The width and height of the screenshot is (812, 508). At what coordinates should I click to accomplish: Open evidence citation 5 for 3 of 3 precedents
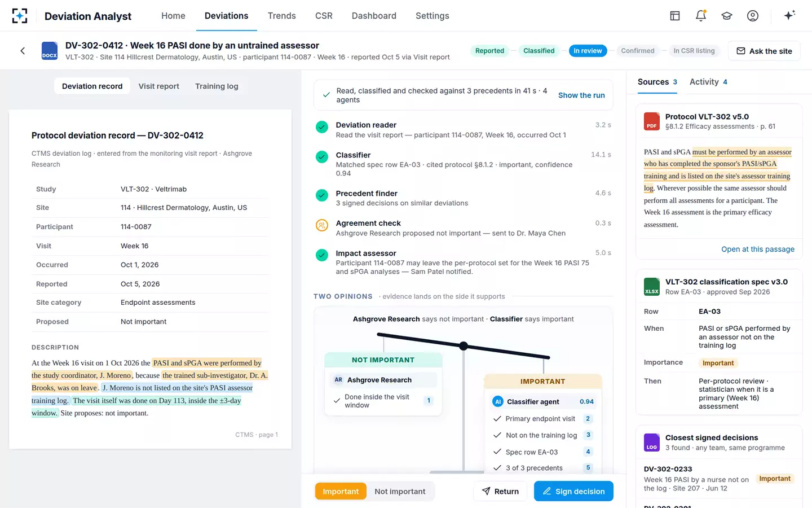(588, 468)
